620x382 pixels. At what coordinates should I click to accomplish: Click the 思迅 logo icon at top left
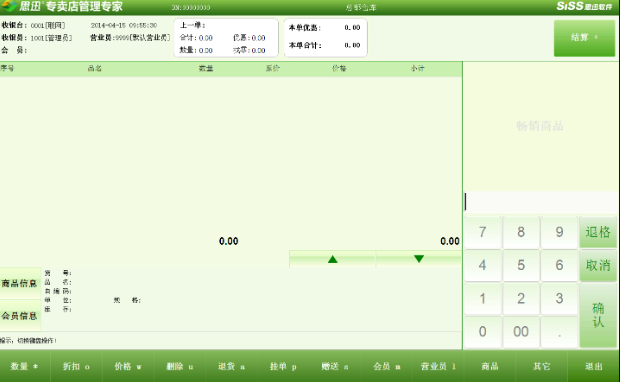[x=9, y=6]
